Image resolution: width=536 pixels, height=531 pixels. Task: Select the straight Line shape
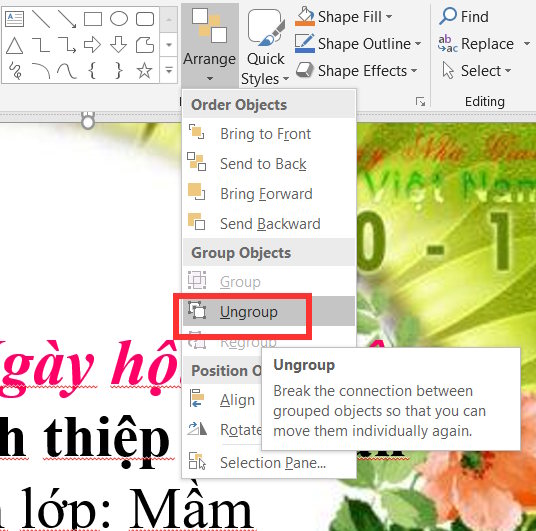point(41,19)
